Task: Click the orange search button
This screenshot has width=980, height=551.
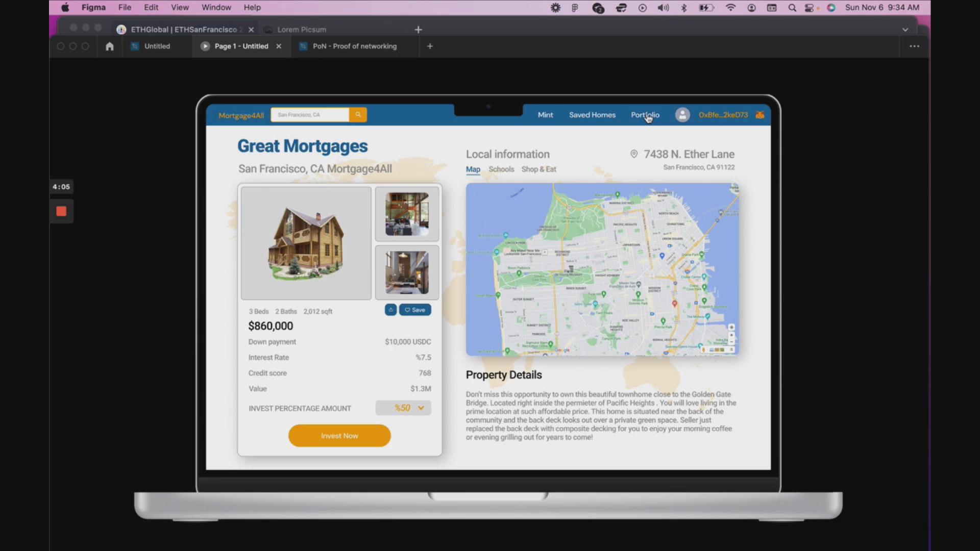Action: point(358,115)
